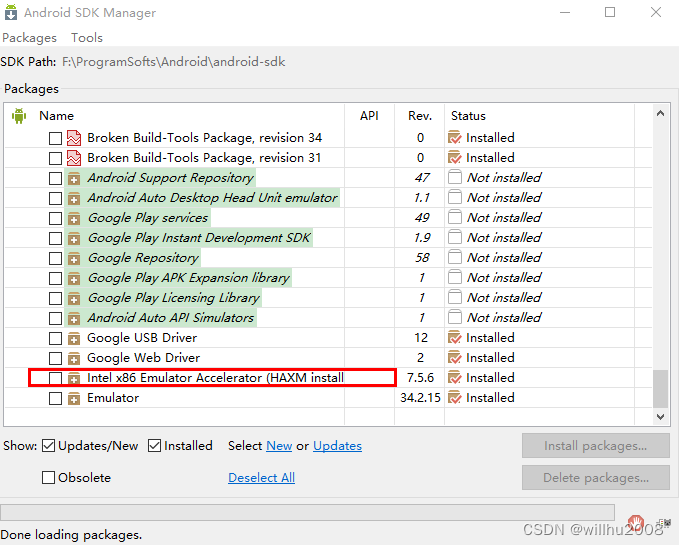Image resolution: width=679 pixels, height=545 pixels.
Task: Click the 34.2.15 revision cell
Action: (x=420, y=398)
